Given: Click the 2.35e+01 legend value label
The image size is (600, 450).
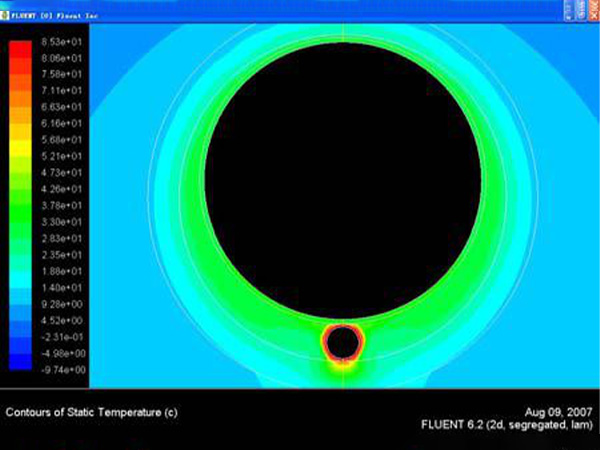Looking at the screenshot, I should click(x=63, y=254).
